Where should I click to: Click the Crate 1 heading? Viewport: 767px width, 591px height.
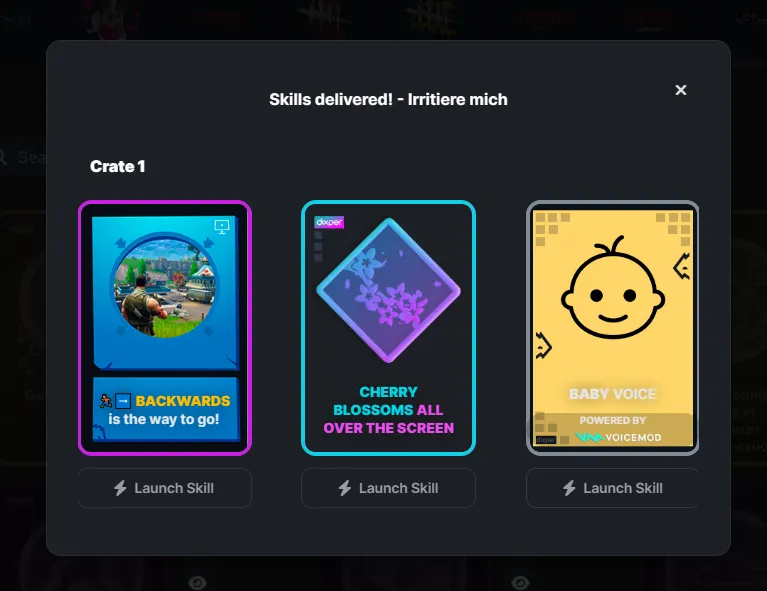click(117, 166)
